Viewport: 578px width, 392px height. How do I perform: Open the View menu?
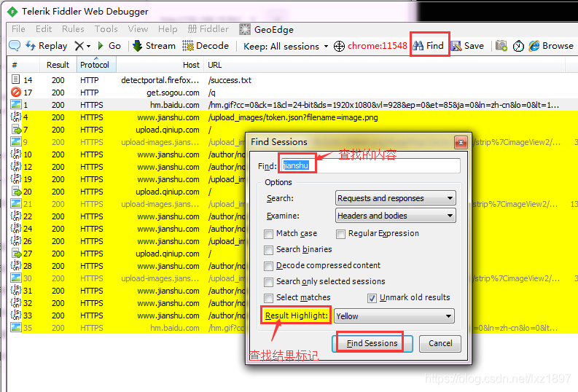[x=138, y=28]
